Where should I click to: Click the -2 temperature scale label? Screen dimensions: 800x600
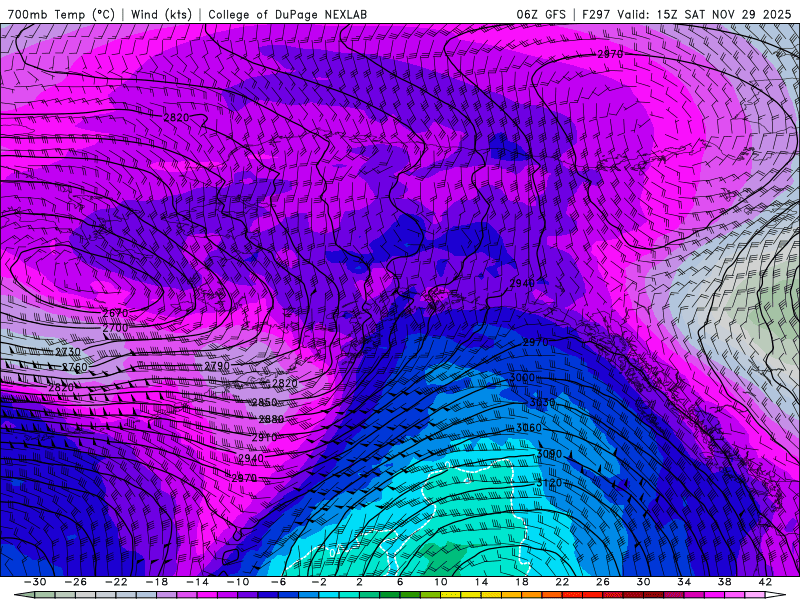pos(318,582)
